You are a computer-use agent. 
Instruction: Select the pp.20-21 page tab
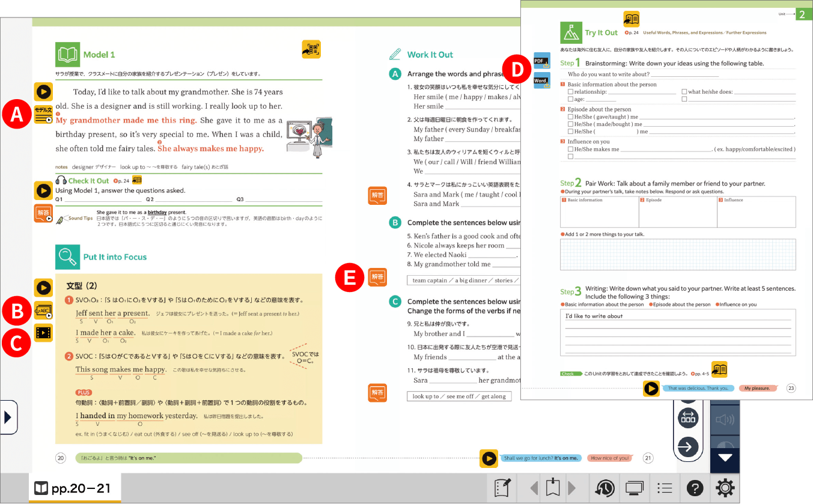[75, 488]
